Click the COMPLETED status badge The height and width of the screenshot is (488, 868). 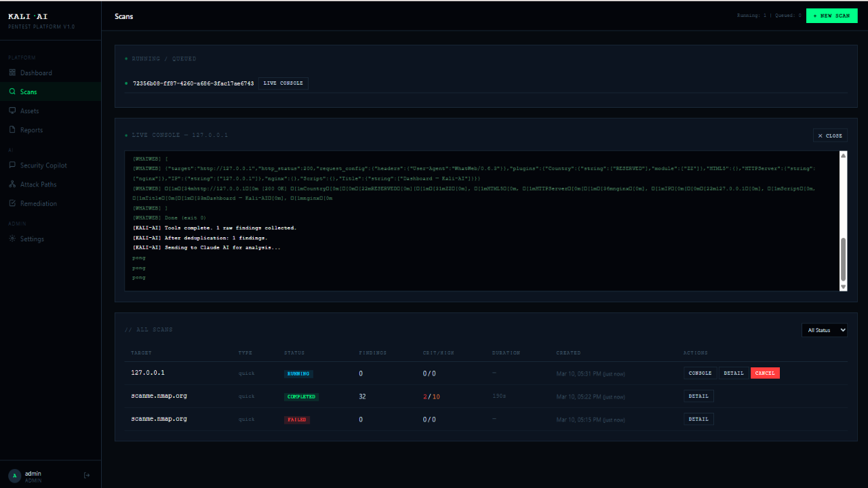[301, 396]
